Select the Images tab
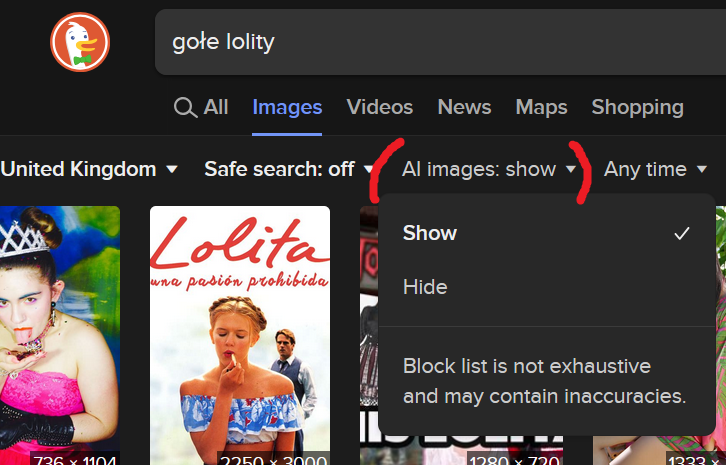The height and width of the screenshot is (465, 726). (x=287, y=107)
